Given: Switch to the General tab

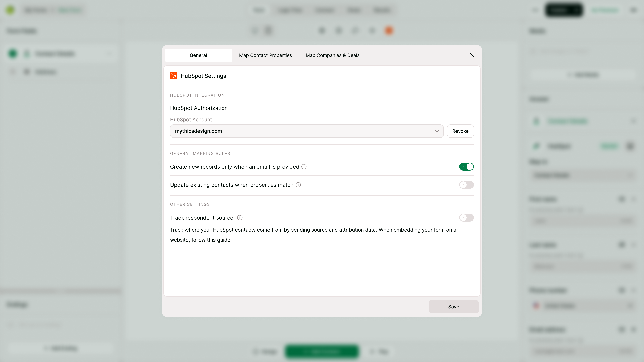Looking at the screenshot, I should (198, 55).
